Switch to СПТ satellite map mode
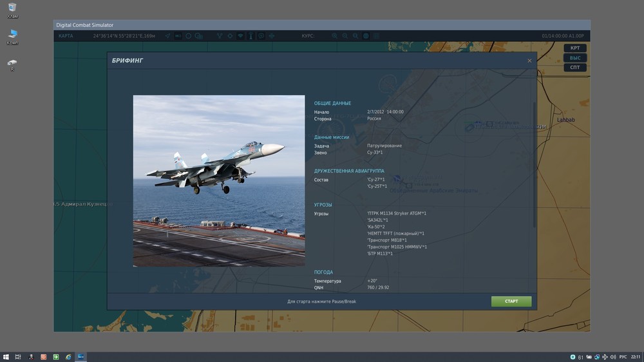Viewport: 644px width, 362px height. click(x=575, y=68)
